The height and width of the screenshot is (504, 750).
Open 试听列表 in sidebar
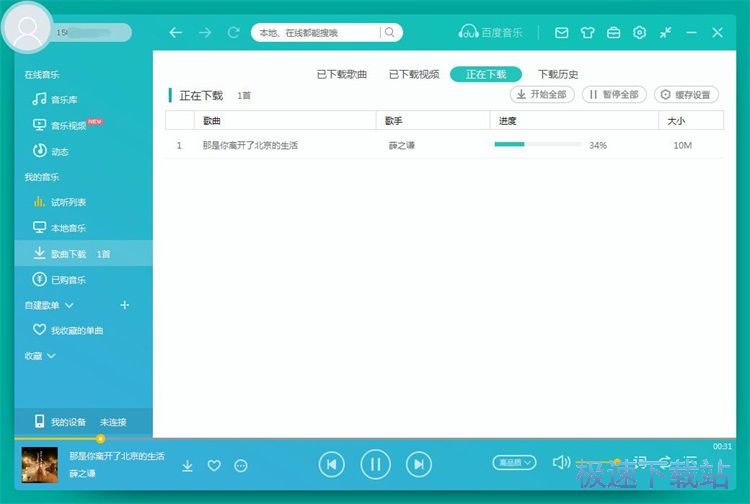(x=59, y=202)
